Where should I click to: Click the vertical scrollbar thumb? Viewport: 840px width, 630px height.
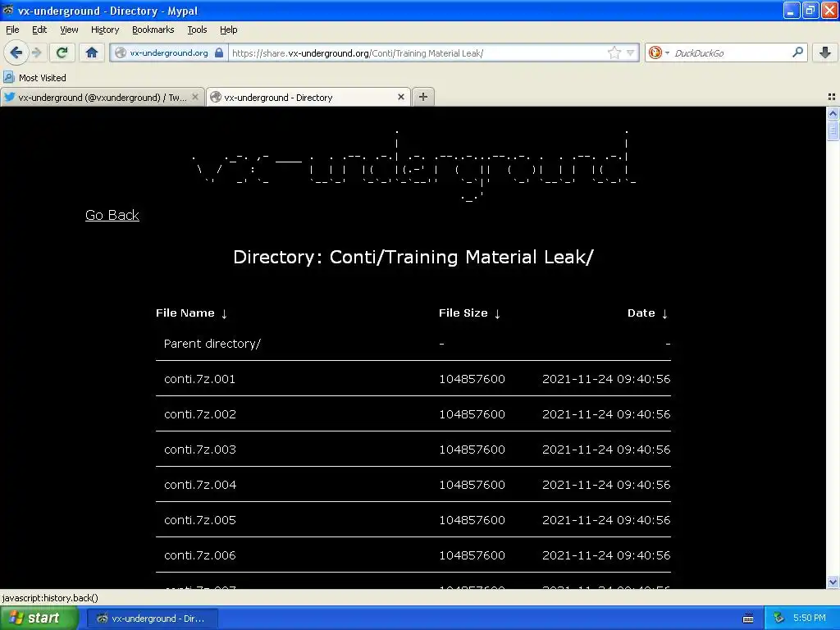point(833,130)
